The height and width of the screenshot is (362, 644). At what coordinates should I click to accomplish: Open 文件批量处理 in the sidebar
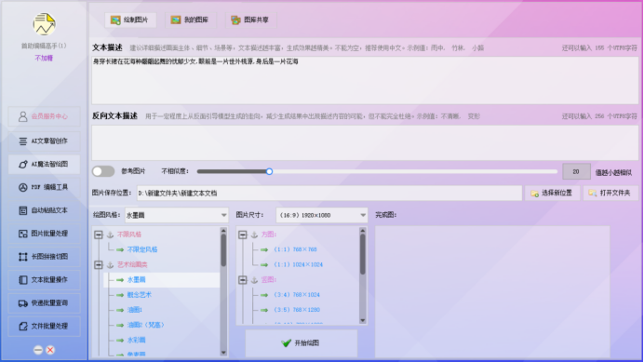(x=45, y=327)
